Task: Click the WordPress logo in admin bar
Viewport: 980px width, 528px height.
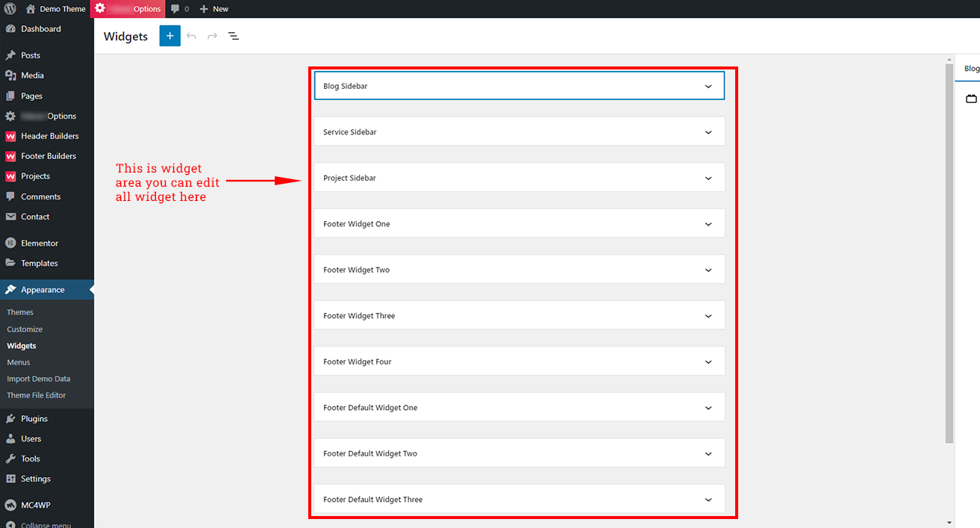Action: pyautogui.click(x=10, y=9)
